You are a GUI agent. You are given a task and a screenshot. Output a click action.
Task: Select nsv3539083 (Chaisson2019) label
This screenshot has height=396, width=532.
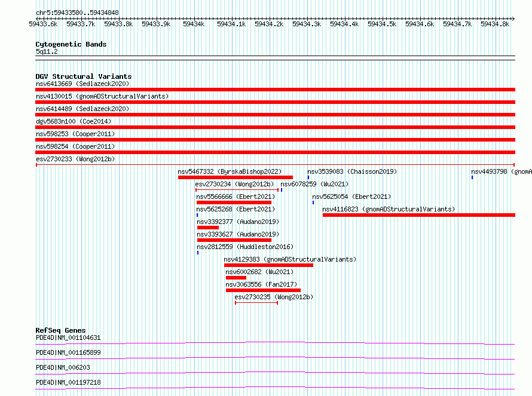click(x=352, y=171)
